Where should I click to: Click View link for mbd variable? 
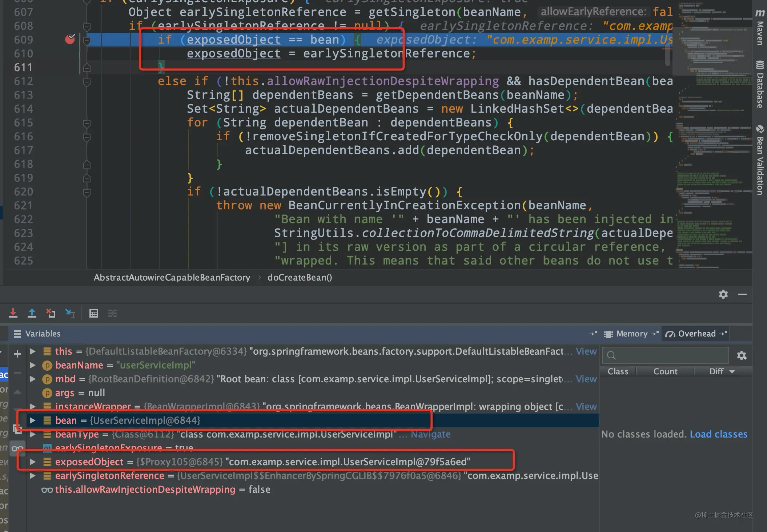tap(586, 379)
